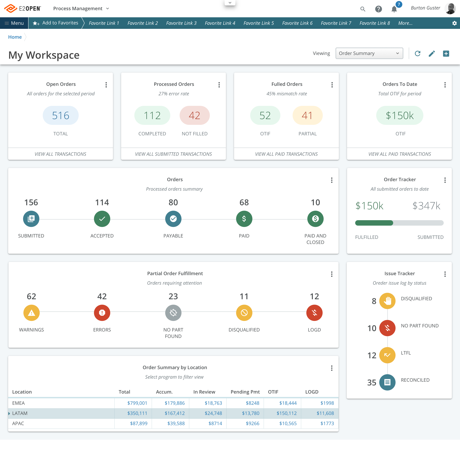Viewport: 460px width, 476px height.
Task: Click the pencil edit workspace icon
Action: point(432,53)
